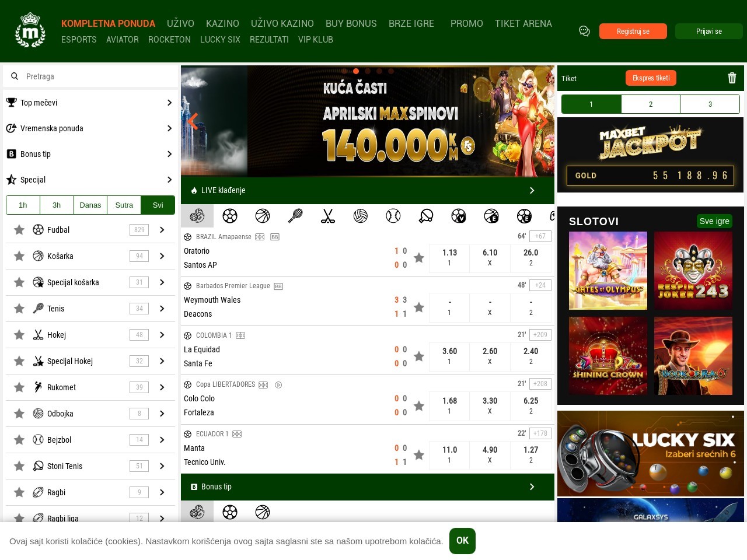747x560 pixels.
Task: Click Prijavi se button
Action: click(x=709, y=32)
